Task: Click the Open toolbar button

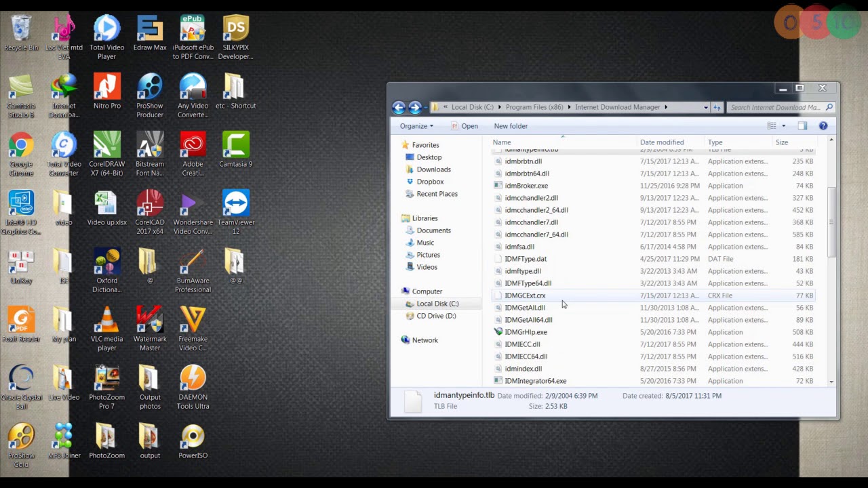Action: pyautogui.click(x=465, y=126)
